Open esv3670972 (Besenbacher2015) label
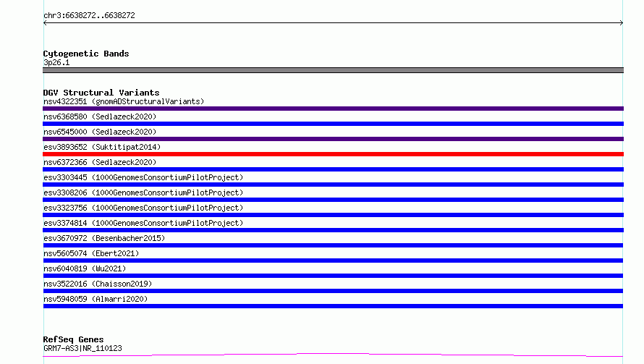Image resolution: width=644 pixels, height=364 pixels. tap(104, 238)
